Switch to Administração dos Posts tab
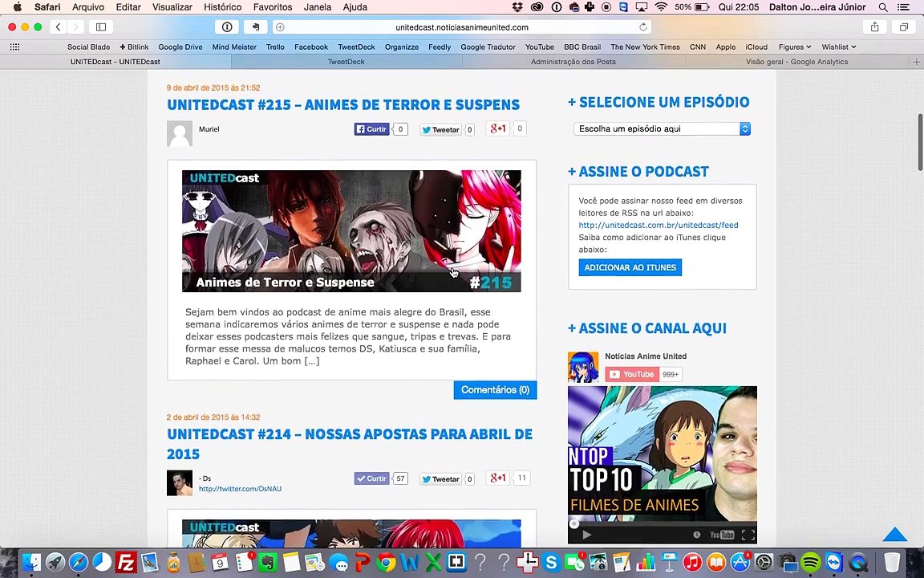 pyautogui.click(x=573, y=61)
